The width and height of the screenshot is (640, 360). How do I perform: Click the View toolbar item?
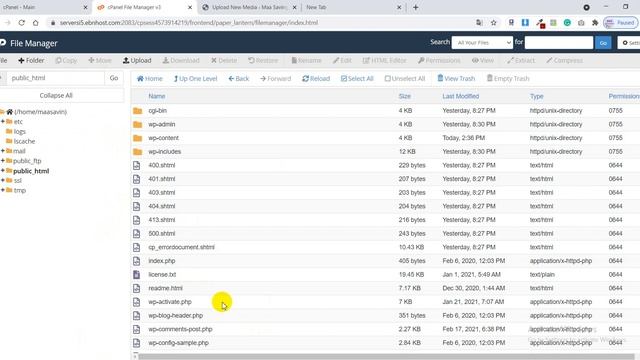pyautogui.click(x=483, y=60)
